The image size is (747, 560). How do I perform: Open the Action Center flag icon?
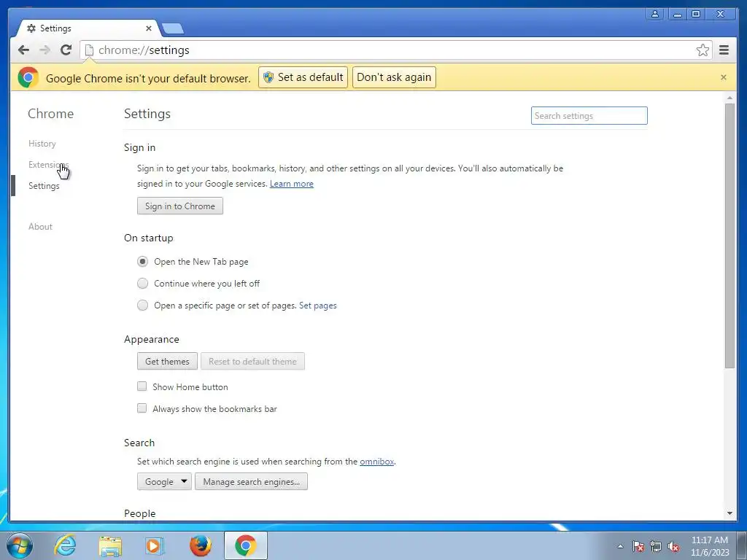click(638, 546)
